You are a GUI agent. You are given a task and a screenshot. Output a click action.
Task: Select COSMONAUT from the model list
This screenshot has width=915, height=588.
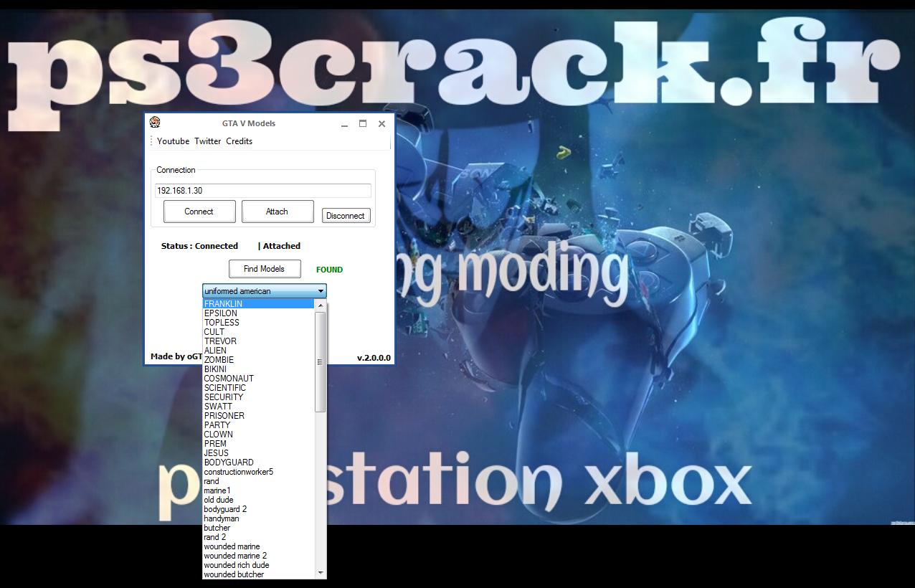tap(259, 379)
